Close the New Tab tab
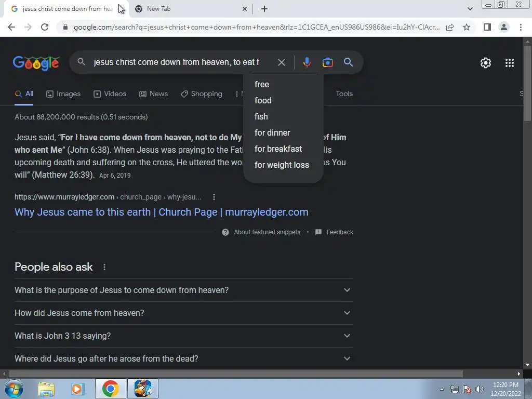Image resolution: width=532 pixels, height=399 pixels. click(244, 9)
